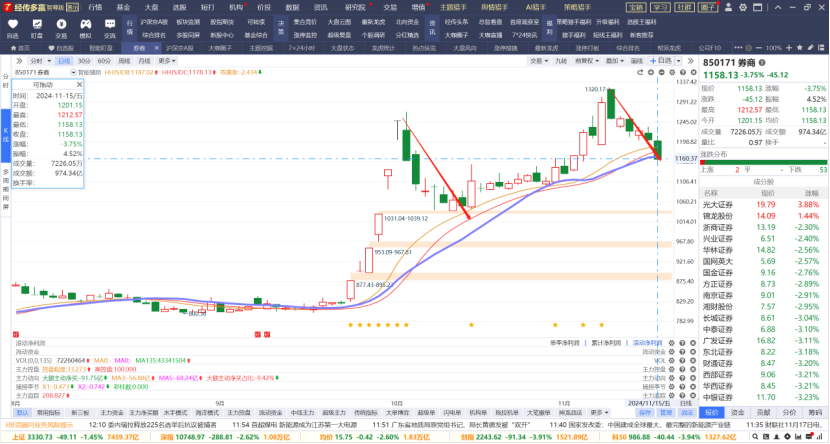Collapse left panel with double chevron
Viewport: 830px width, 444px height.
click(x=19, y=61)
